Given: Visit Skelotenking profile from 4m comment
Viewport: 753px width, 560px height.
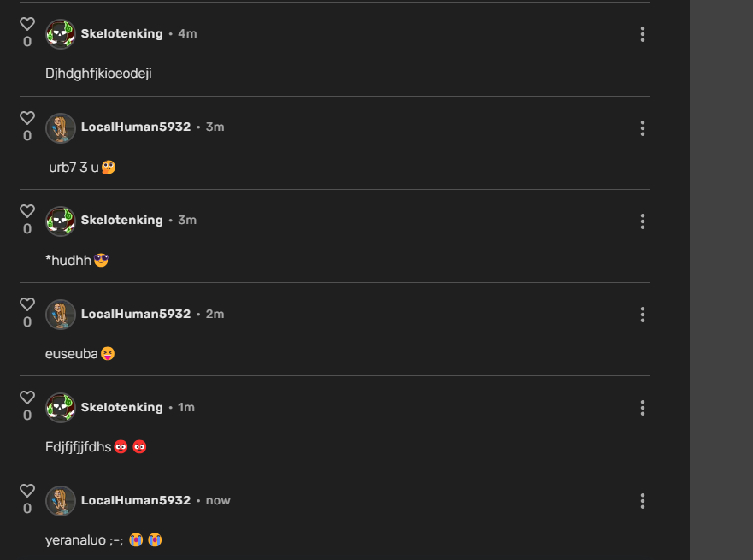Looking at the screenshot, I should [122, 33].
